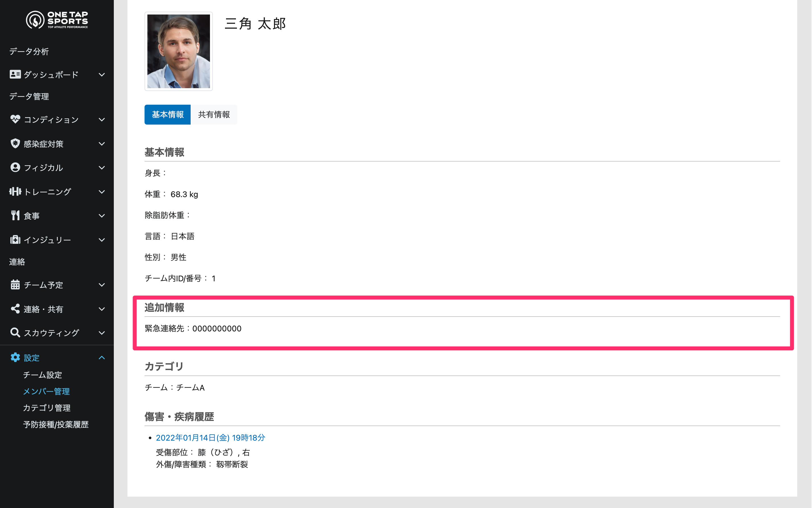Image resolution: width=812 pixels, height=508 pixels.
Task: Open the スカウティング menu item
Action: point(57,333)
